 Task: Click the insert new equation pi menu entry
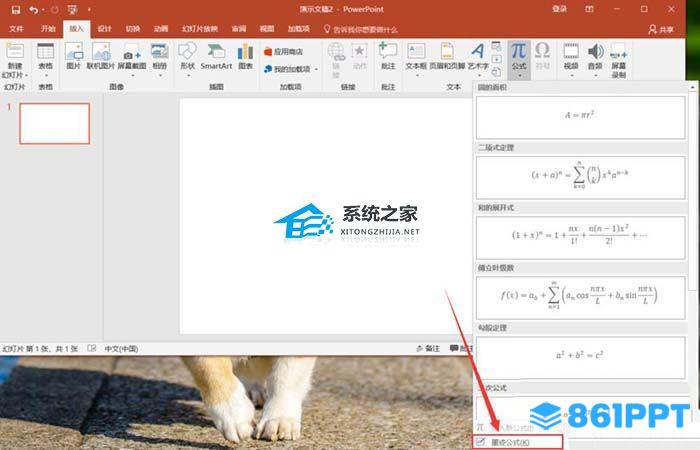tap(507, 427)
